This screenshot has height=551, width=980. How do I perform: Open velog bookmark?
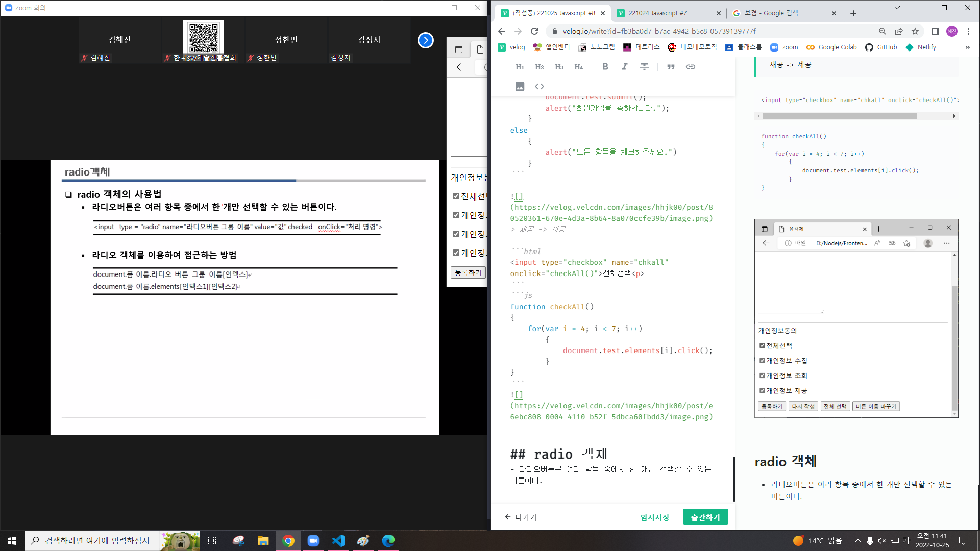pyautogui.click(x=511, y=47)
